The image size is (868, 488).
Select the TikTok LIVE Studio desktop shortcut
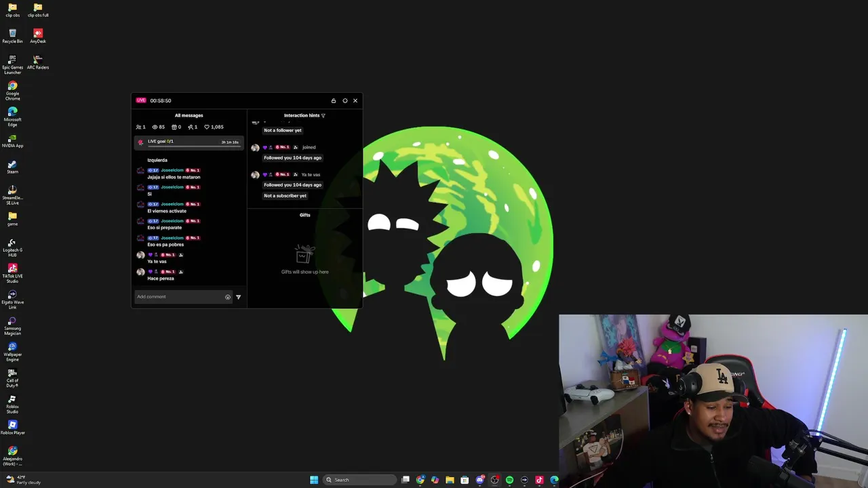click(x=12, y=273)
